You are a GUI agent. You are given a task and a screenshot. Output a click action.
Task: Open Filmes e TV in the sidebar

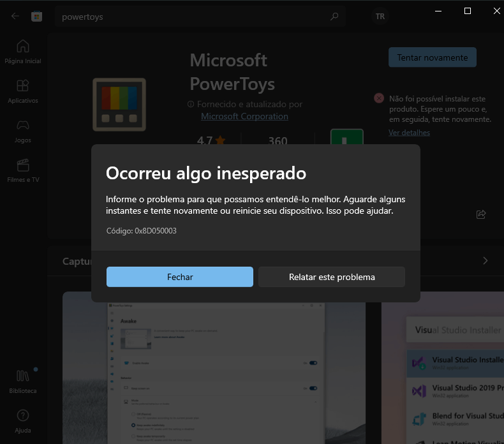click(23, 171)
